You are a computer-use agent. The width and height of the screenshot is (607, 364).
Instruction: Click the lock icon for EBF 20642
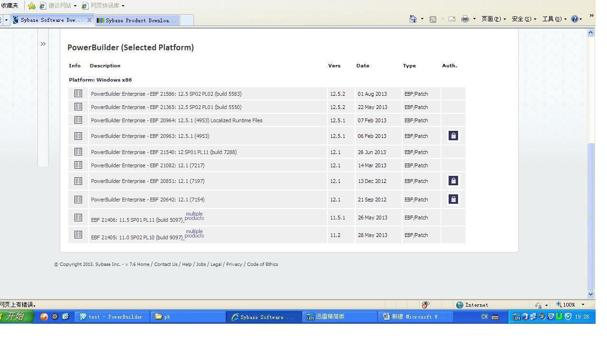pyautogui.click(x=453, y=200)
